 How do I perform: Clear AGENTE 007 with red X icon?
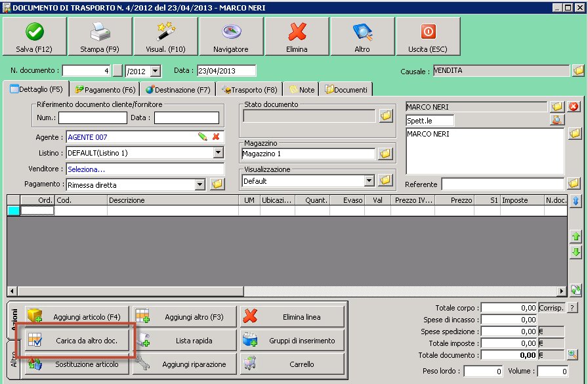[x=216, y=137]
